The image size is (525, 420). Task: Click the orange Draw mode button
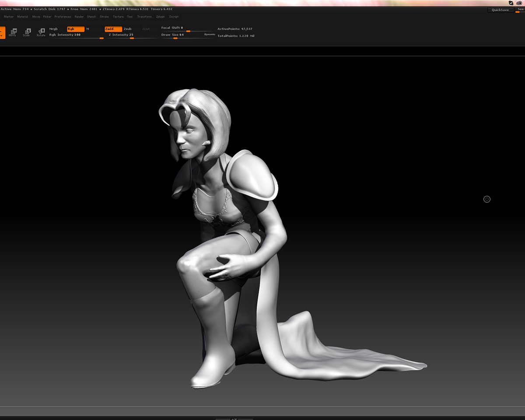click(x=2, y=32)
